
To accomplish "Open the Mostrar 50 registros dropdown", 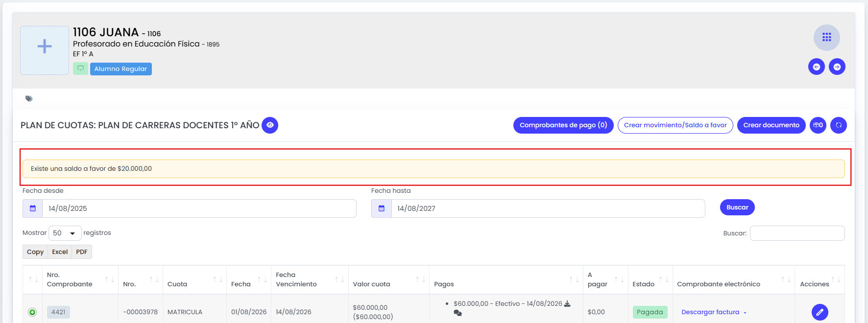I will (65, 233).
